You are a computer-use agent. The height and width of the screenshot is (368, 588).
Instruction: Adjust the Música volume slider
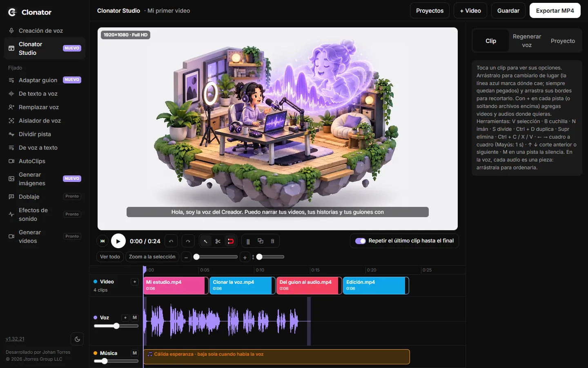(116, 361)
